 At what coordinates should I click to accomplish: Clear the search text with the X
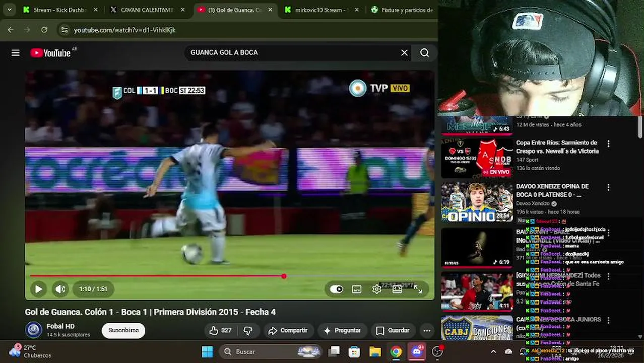404,53
